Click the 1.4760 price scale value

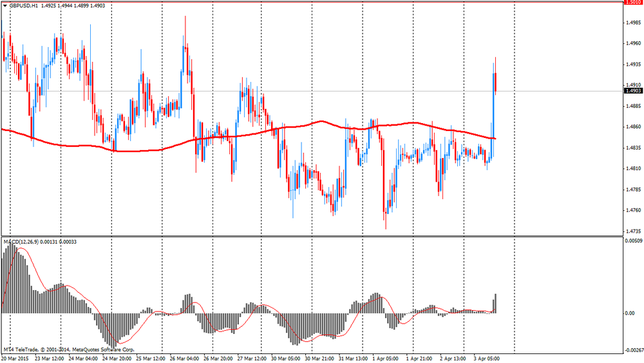(x=632, y=210)
